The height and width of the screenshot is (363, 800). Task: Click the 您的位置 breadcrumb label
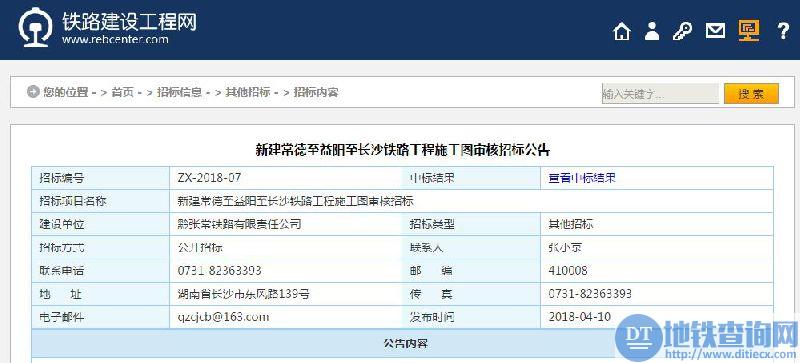pyautogui.click(x=66, y=92)
